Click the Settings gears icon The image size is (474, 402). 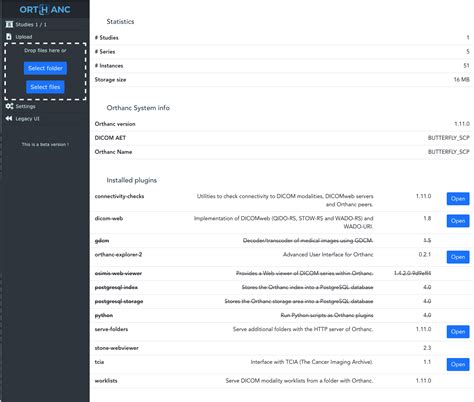(x=9, y=106)
